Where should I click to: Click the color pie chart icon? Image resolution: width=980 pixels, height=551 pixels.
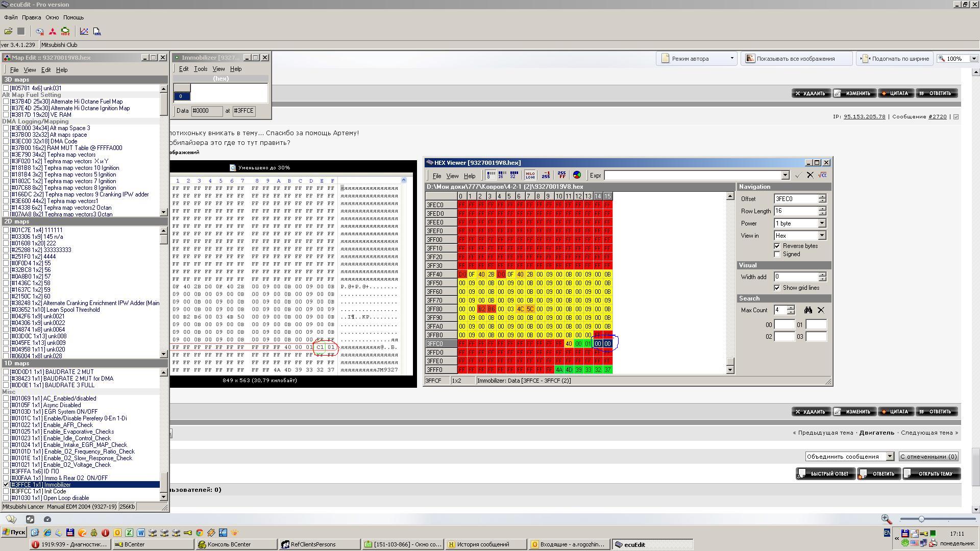coord(577,175)
